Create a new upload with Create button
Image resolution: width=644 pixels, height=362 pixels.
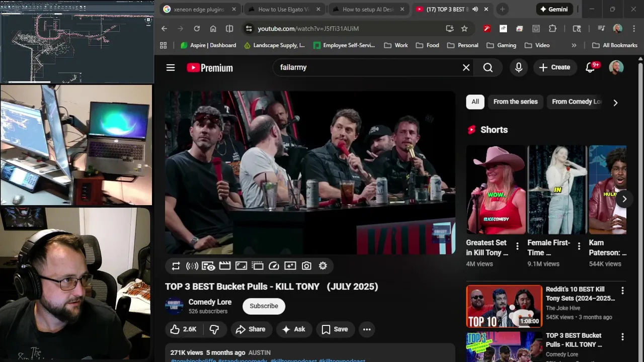click(554, 67)
